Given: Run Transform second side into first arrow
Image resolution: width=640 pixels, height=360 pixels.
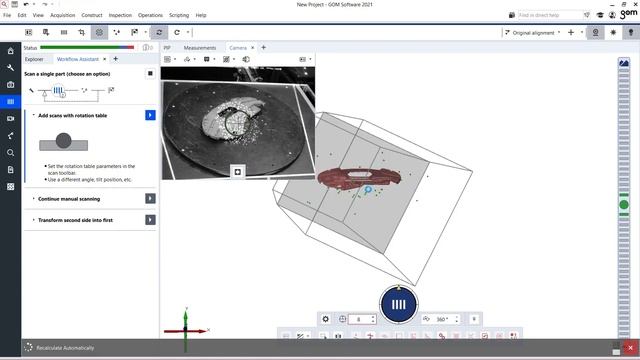Looking at the screenshot, I should (150, 220).
